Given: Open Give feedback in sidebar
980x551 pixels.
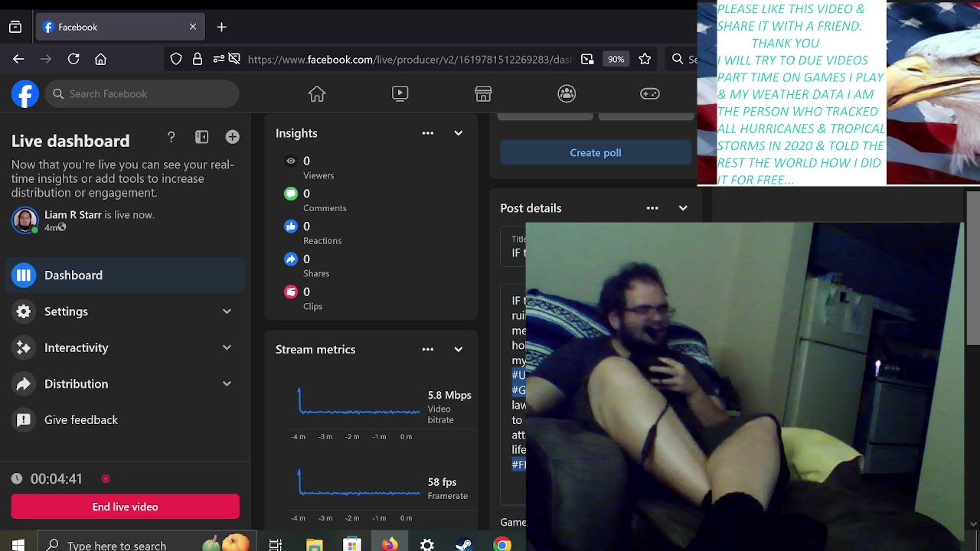Looking at the screenshot, I should 126,419.
